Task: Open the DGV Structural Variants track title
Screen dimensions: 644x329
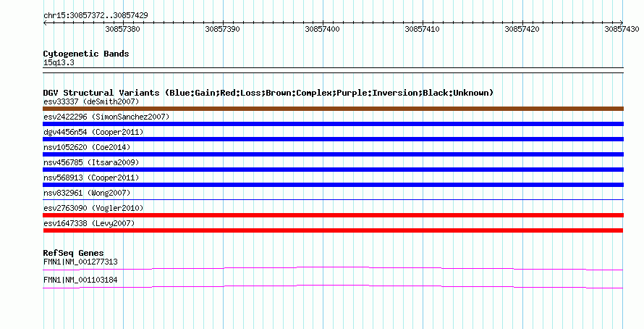Action: [x=268, y=93]
